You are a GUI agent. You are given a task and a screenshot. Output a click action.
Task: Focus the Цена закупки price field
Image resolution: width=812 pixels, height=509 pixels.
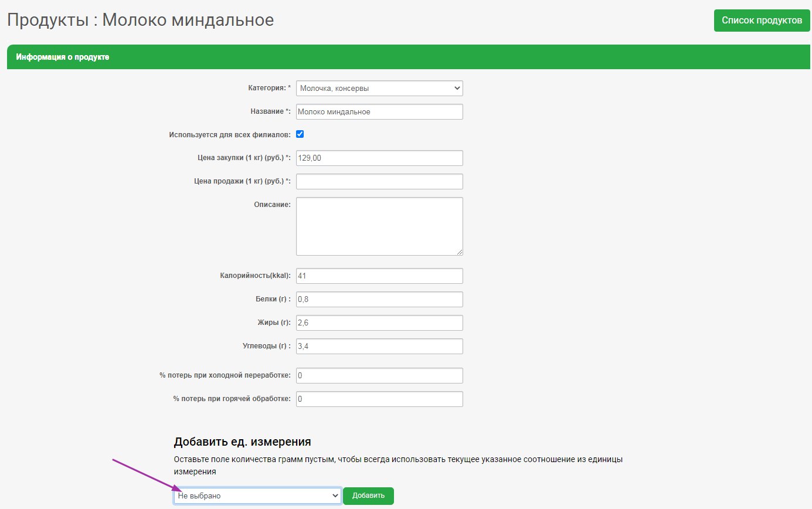tap(379, 158)
